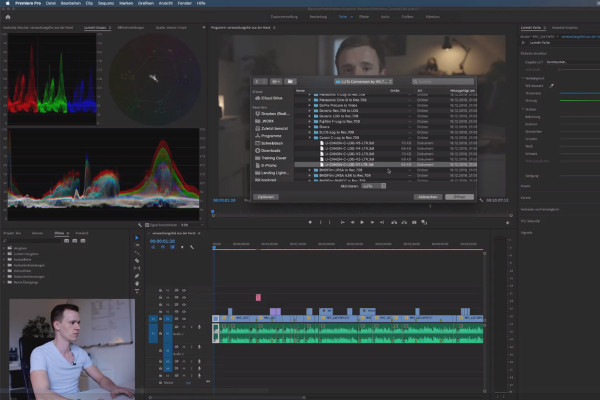
Task: Click the Lift button in program monitor
Action: 394,222
